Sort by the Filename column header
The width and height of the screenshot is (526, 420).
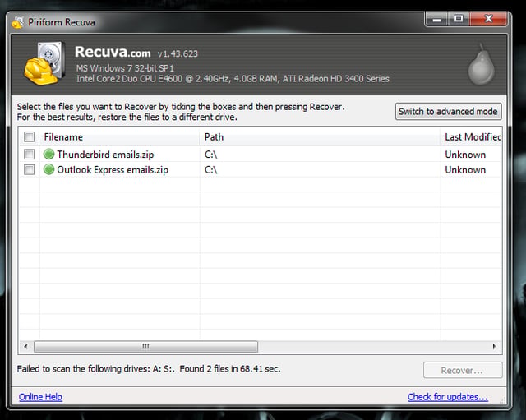click(x=120, y=137)
